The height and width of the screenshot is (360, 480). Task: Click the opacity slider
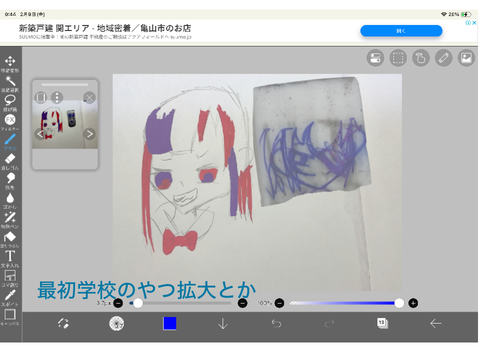tap(346, 303)
